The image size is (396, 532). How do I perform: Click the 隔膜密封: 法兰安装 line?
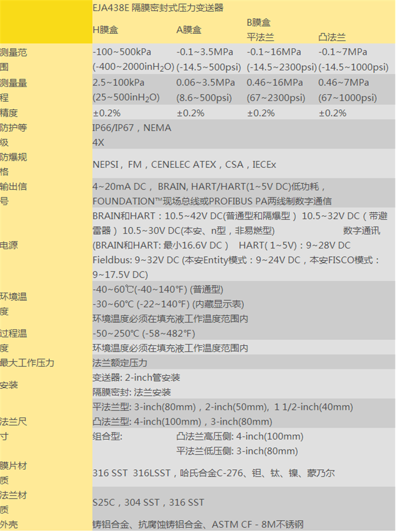coord(132,392)
